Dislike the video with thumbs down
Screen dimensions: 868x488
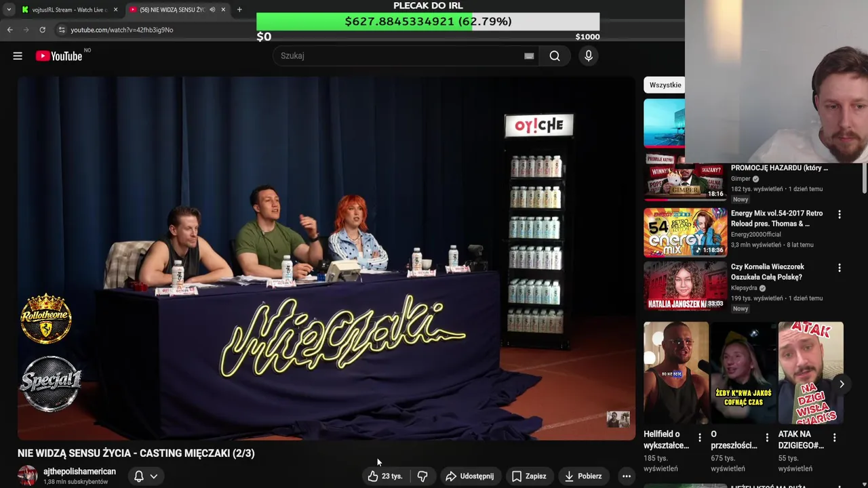(x=422, y=476)
